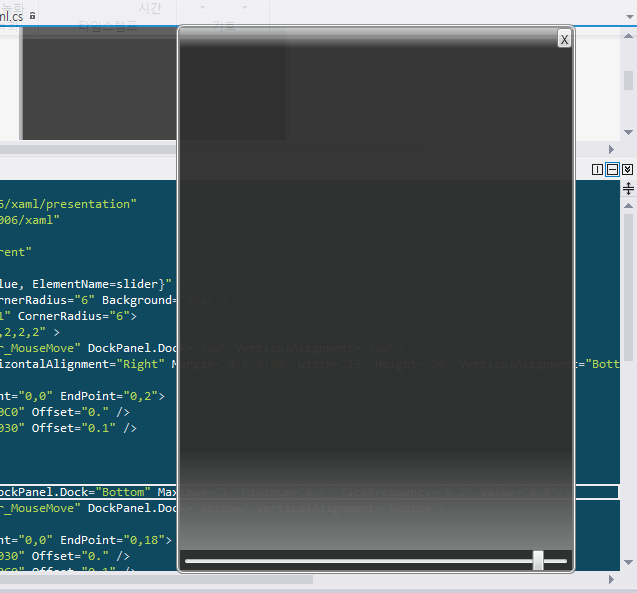Click code editor vertical scrollbar thumb
Image resolution: width=637 pixels, height=593 pixels.
628,287
